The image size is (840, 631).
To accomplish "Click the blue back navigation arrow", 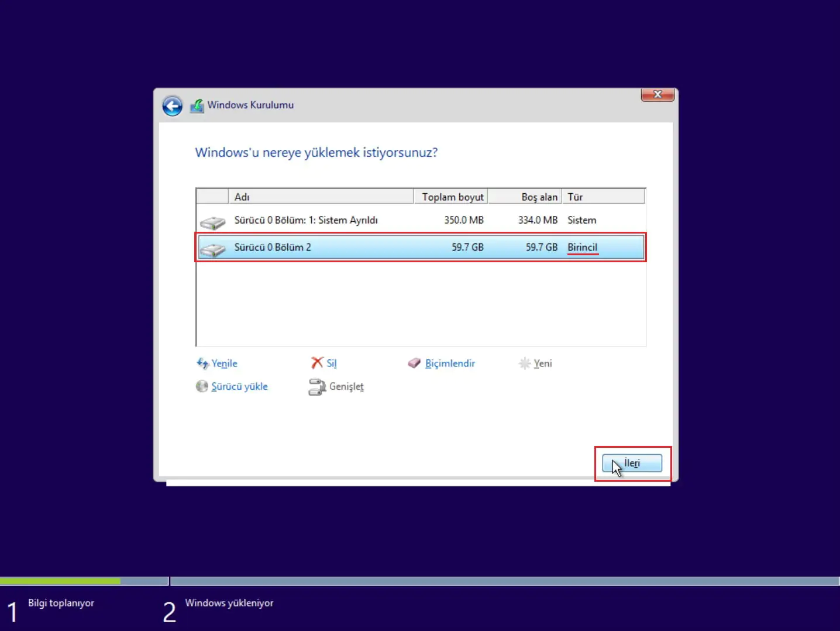I will point(171,105).
